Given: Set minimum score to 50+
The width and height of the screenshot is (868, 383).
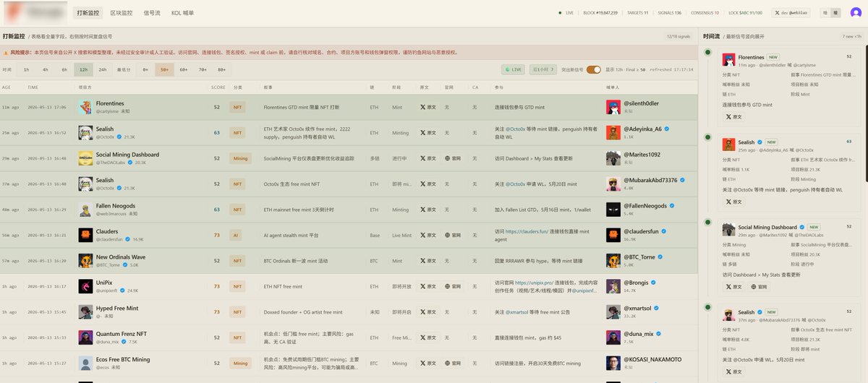Looking at the screenshot, I should click(x=165, y=69).
